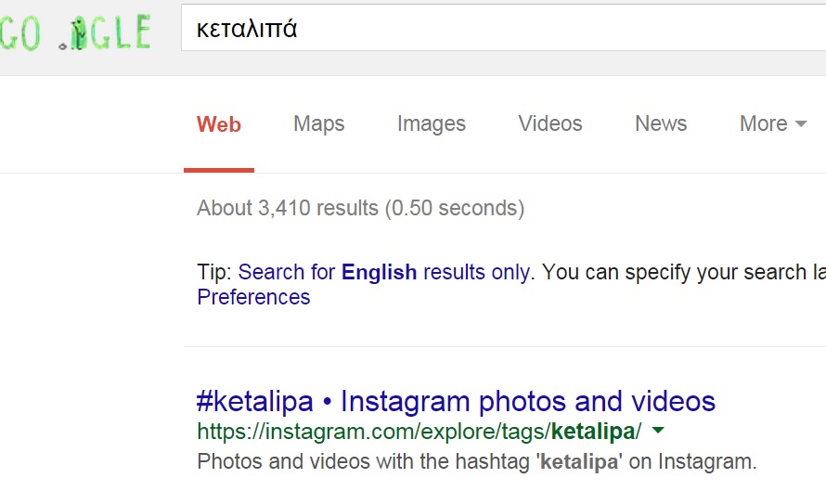Open the Preferences link
The height and width of the screenshot is (504, 826).
pyautogui.click(x=253, y=298)
